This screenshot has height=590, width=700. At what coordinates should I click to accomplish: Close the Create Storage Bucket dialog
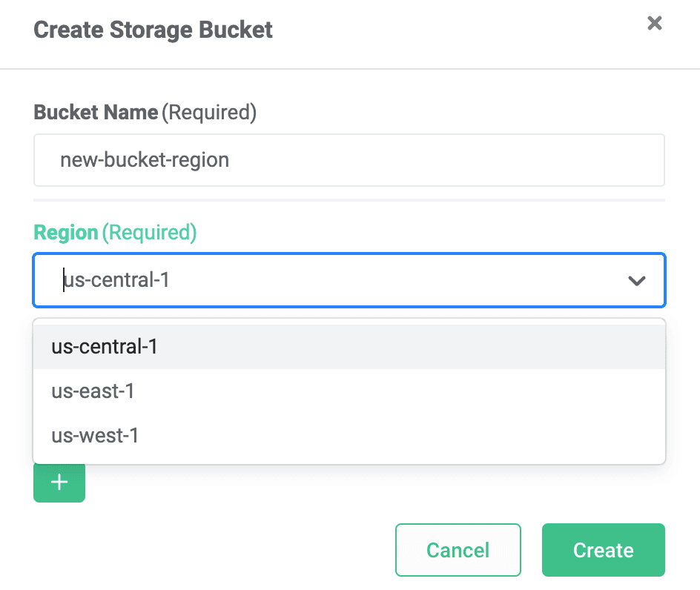(655, 23)
